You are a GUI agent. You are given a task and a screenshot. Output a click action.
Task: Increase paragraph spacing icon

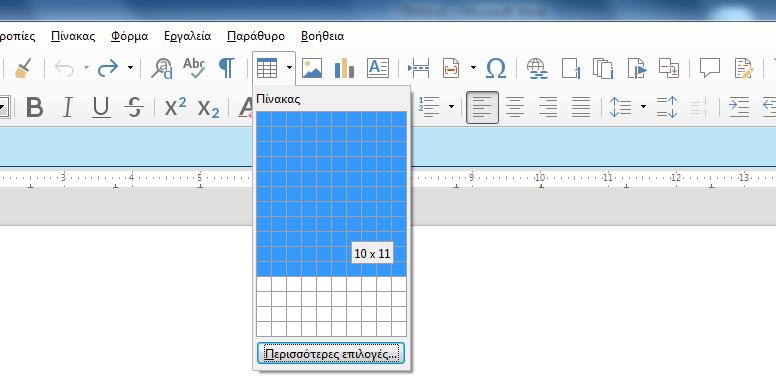[x=666, y=107]
